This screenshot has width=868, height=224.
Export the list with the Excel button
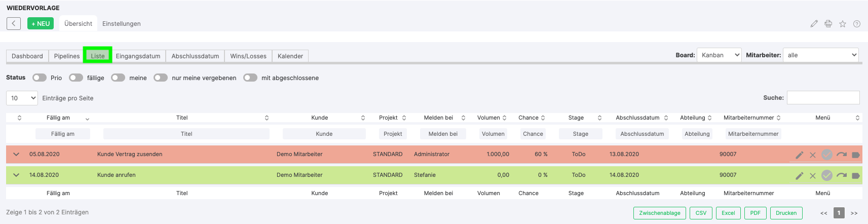(x=728, y=213)
